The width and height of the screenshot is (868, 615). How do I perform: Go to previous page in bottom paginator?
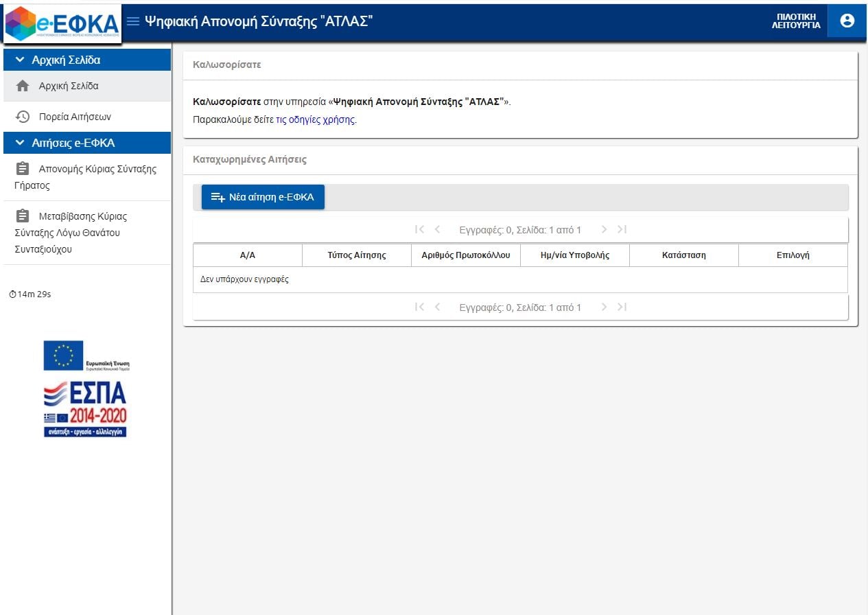tap(438, 307)
